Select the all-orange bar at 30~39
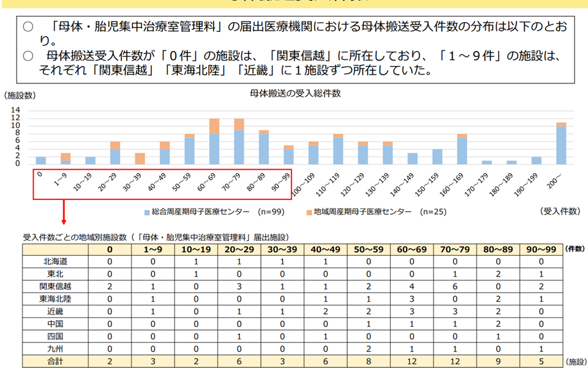The width and height of the screenshot is (588, 368). coord(140,158)
